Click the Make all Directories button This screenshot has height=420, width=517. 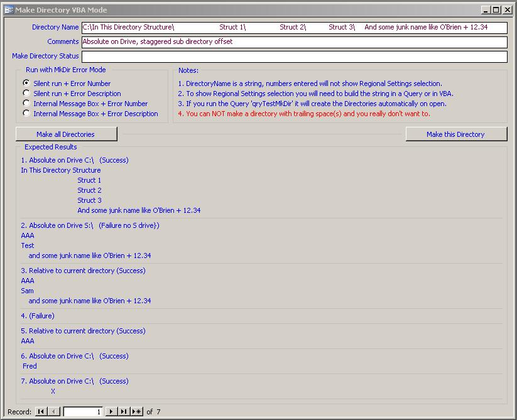66,134
